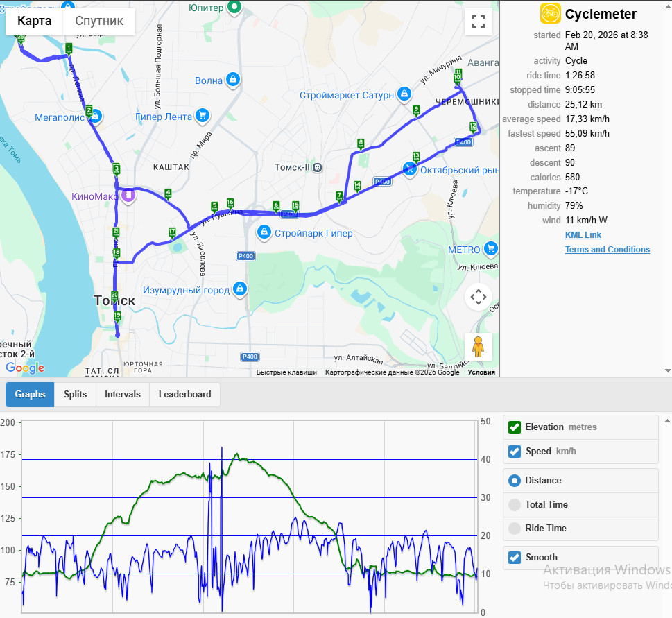Image resolution: width=672 pixels, height=618 pixels.
Task: Choose the Ride Time radio option
Action: click(x=515, y=529)
